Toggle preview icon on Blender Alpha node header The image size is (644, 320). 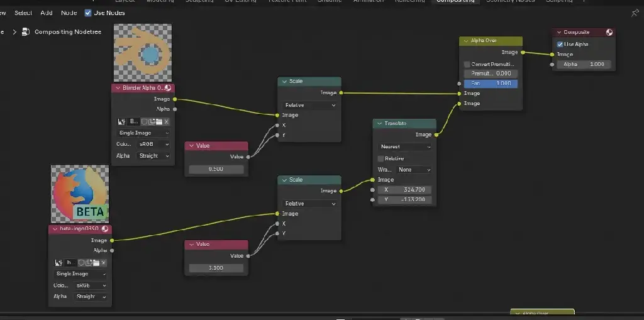point(167,88)
